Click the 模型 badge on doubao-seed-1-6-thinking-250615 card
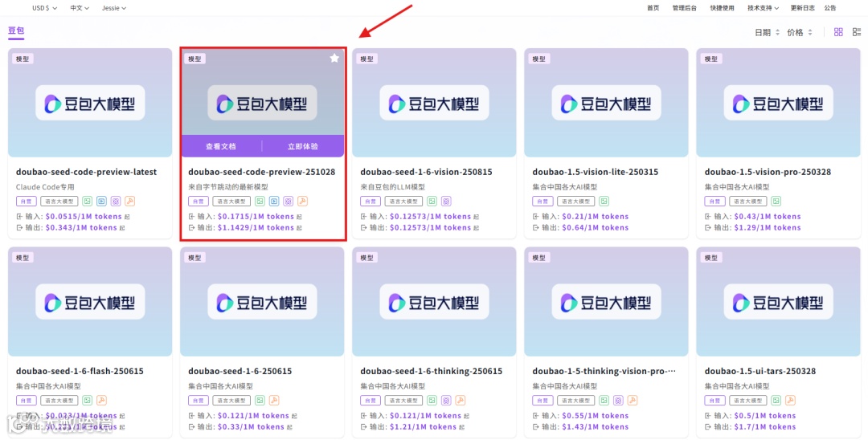868x440 pixels. point(367,258)
